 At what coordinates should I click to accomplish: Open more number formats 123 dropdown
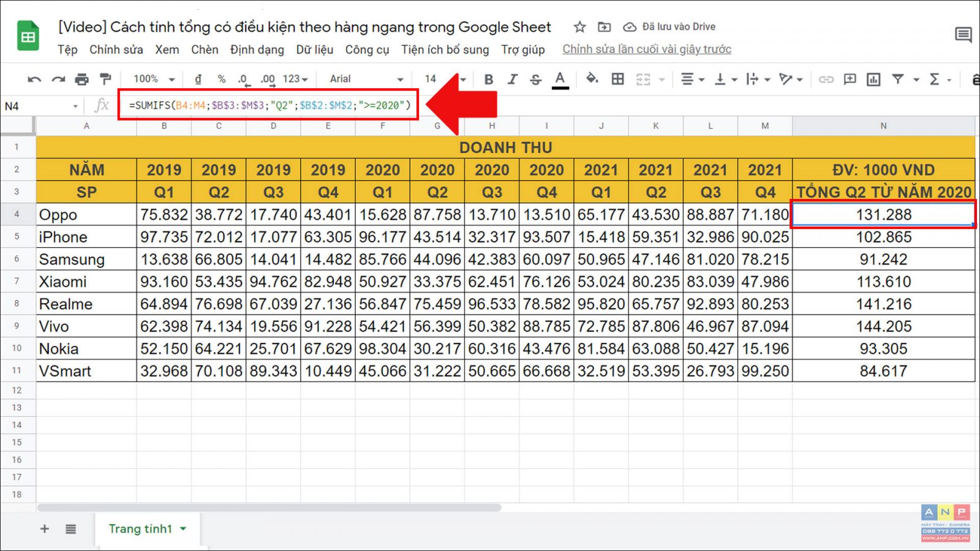pyautogui.click(x=295, y=79)
